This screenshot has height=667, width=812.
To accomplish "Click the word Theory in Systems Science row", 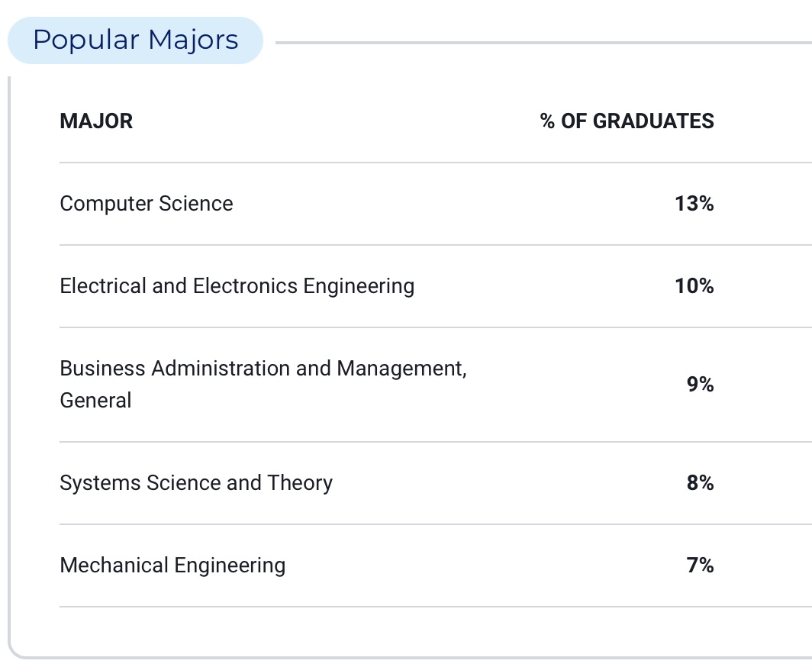I will pyautogui.click(x=300, y=483).
